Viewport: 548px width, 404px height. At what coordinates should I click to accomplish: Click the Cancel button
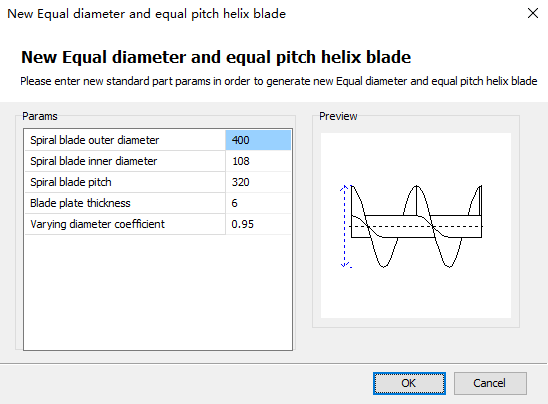(490, 383)
